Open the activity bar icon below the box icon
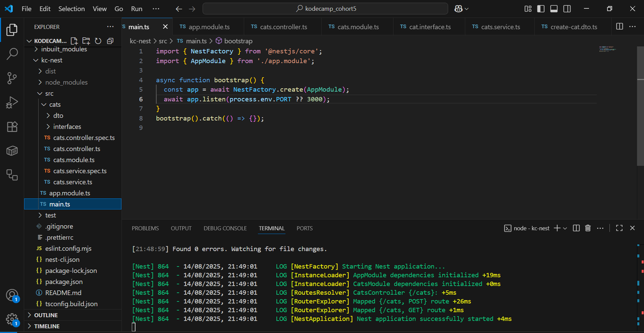This screenshot has width=644, height=333. [12, 175]
